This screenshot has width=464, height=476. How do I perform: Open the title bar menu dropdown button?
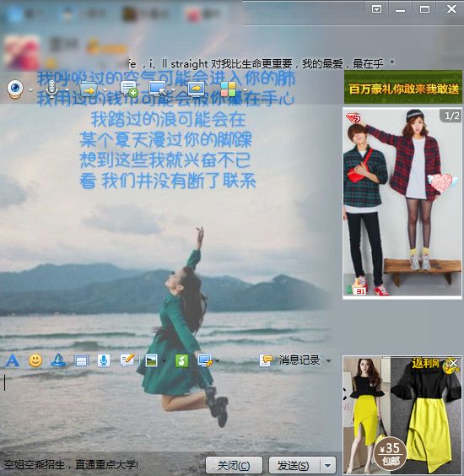click(x=376, y=9)
